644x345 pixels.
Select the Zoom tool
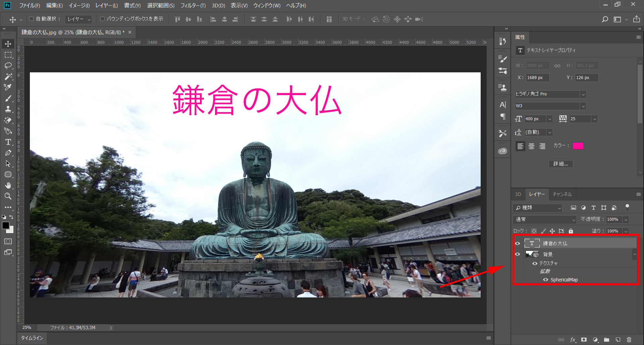click(x=8, y=196)
